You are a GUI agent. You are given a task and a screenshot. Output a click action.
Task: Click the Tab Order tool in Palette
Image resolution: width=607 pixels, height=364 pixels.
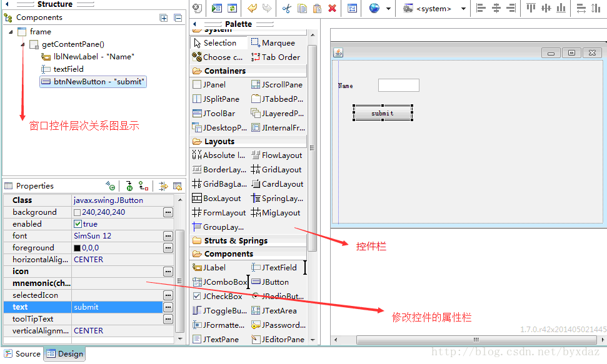point(276,57)
